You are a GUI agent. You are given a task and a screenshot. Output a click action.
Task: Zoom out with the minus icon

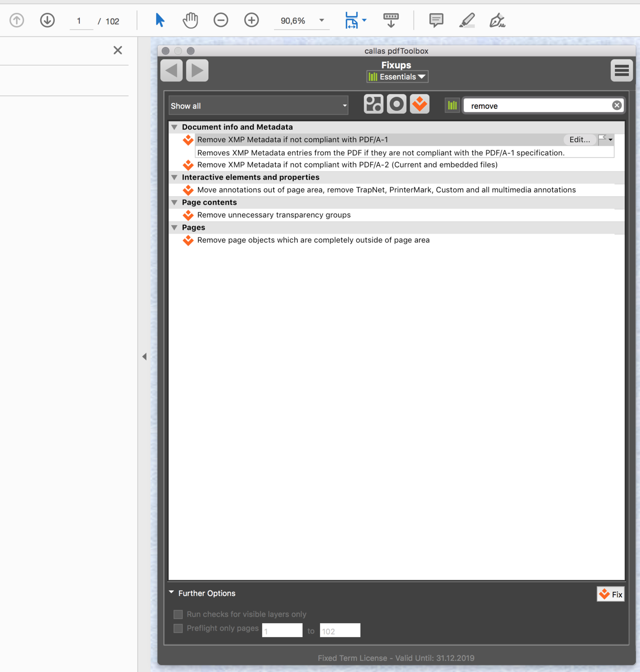[x=221, y=21]
